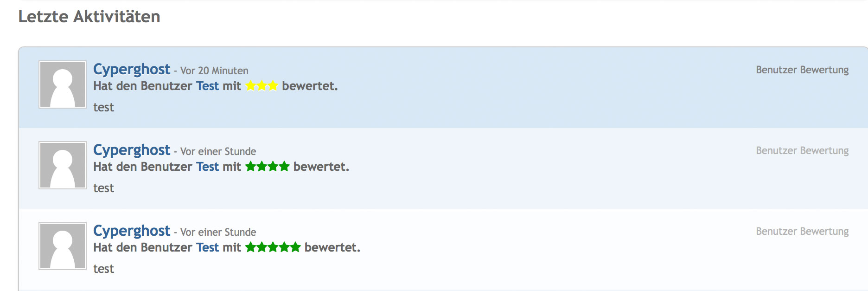Click "Benutzer Bewertung" label of the highlighted top entry
868x291 pixels.
click(x=802, y=70)
